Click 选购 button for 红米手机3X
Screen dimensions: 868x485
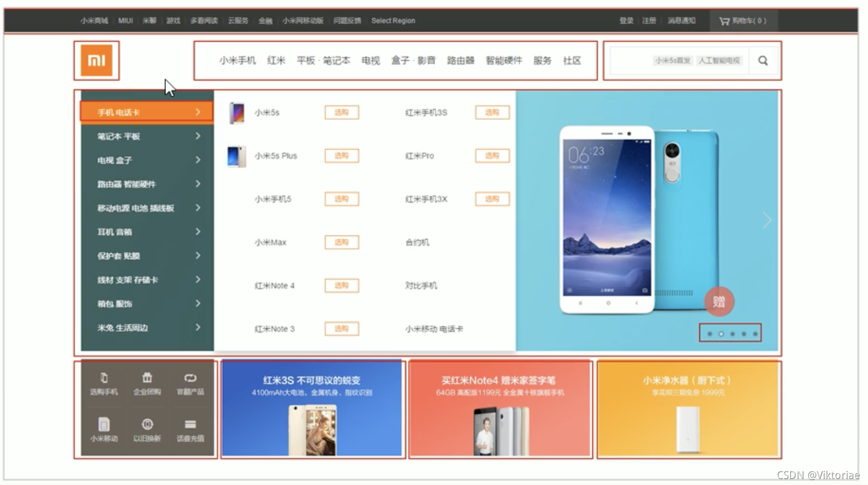[492, 199]
